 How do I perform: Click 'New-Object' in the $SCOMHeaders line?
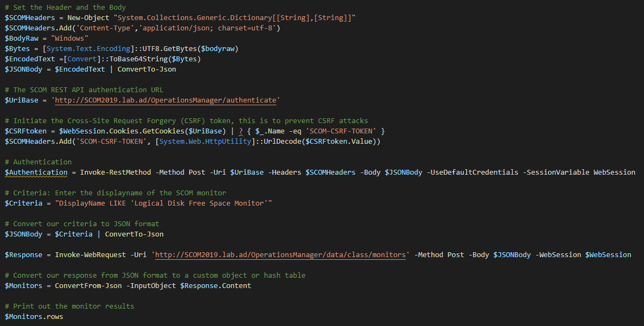tap(88, 18)
